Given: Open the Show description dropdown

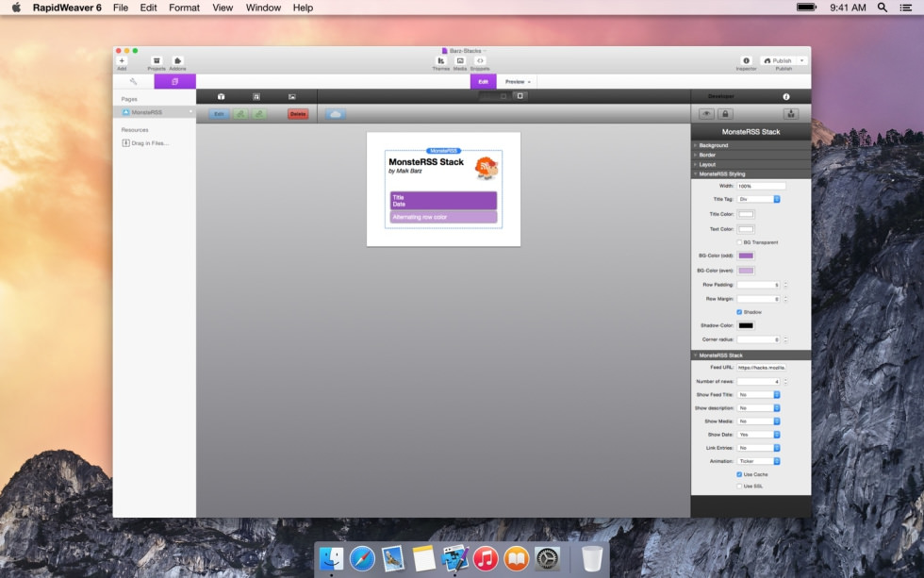Looking at the screenshot, I should coord(758,408).
